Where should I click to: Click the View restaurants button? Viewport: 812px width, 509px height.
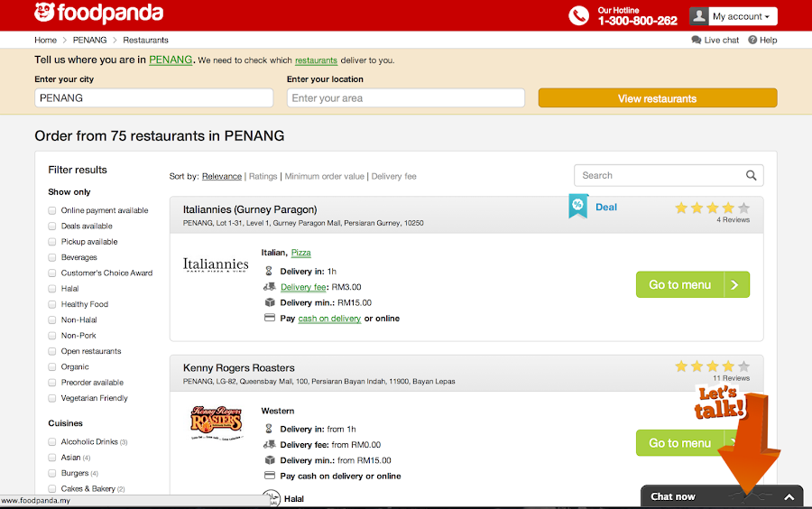point(658,97)
